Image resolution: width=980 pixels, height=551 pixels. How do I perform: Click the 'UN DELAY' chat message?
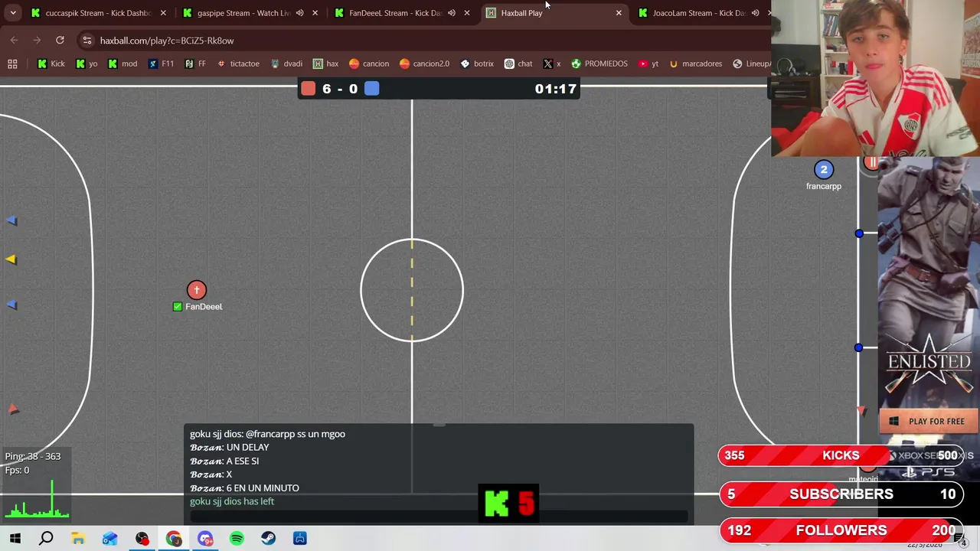(x=230, y=448)
